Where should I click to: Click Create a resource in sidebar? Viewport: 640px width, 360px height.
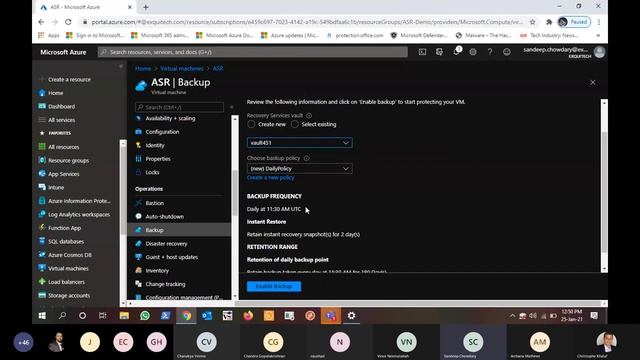click(x=69, y=80)
